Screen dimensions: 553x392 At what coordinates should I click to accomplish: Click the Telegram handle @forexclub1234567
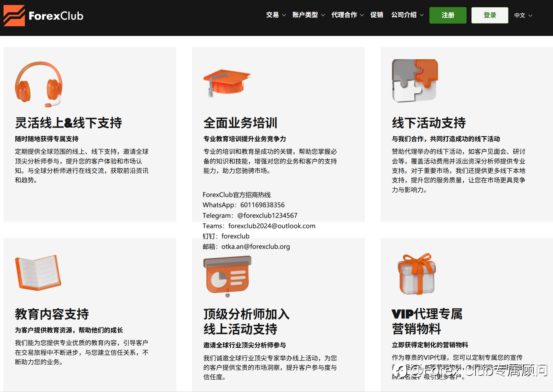[x=267, y=215]
